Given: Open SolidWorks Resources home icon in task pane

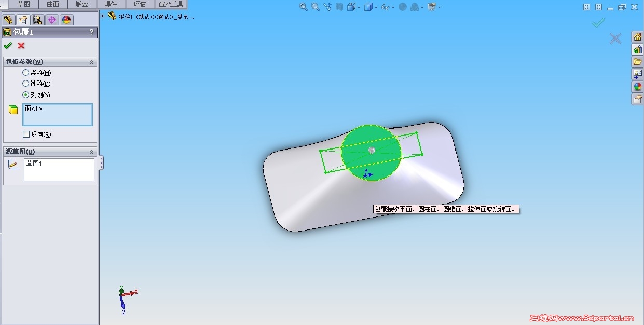Looking at the screenshot, I should 637,37.
